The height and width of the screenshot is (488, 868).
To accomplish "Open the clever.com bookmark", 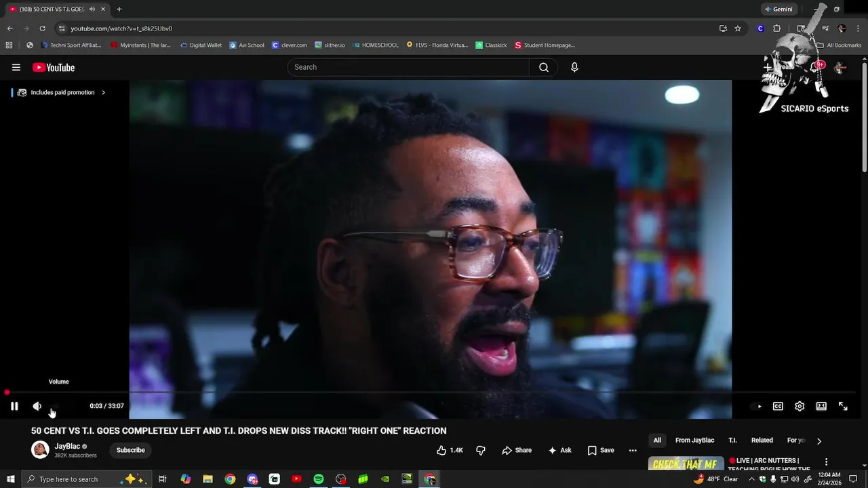I will click(290, 45).
